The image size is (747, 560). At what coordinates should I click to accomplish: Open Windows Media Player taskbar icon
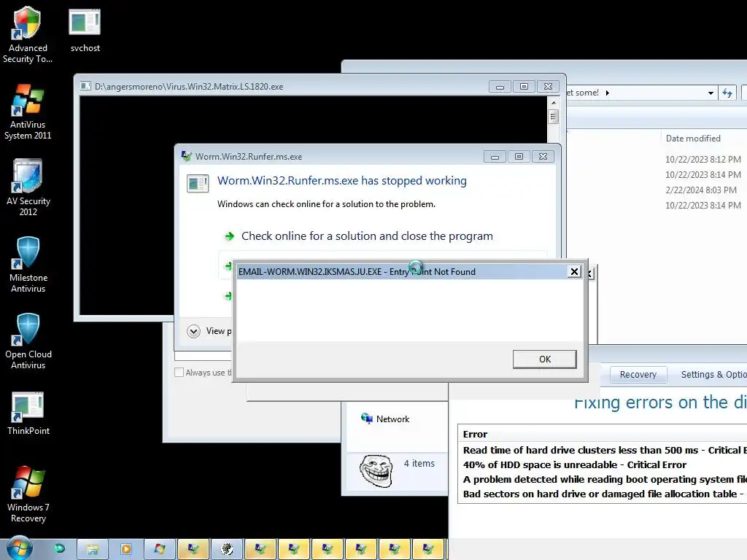(125, 549)
